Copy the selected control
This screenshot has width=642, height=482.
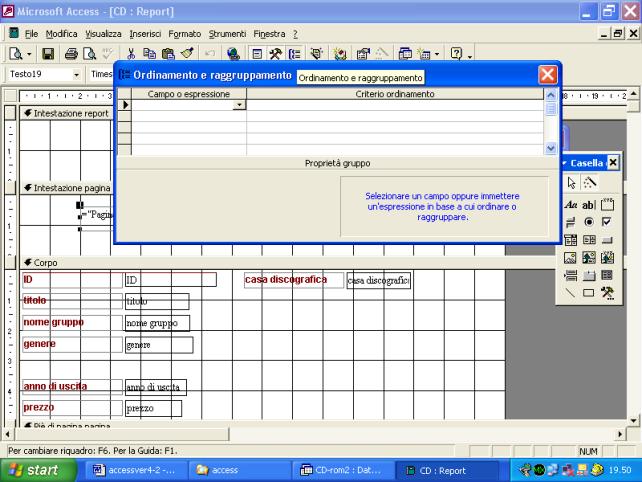149,54
